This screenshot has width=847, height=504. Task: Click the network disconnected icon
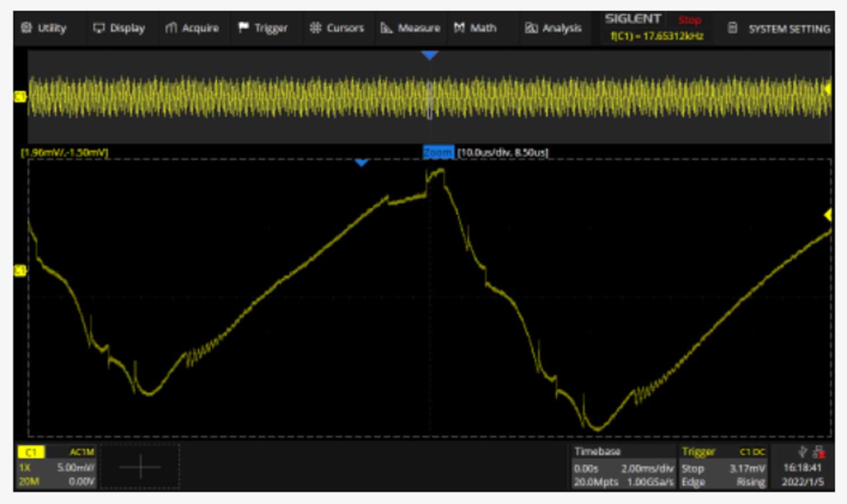[819, 452]
